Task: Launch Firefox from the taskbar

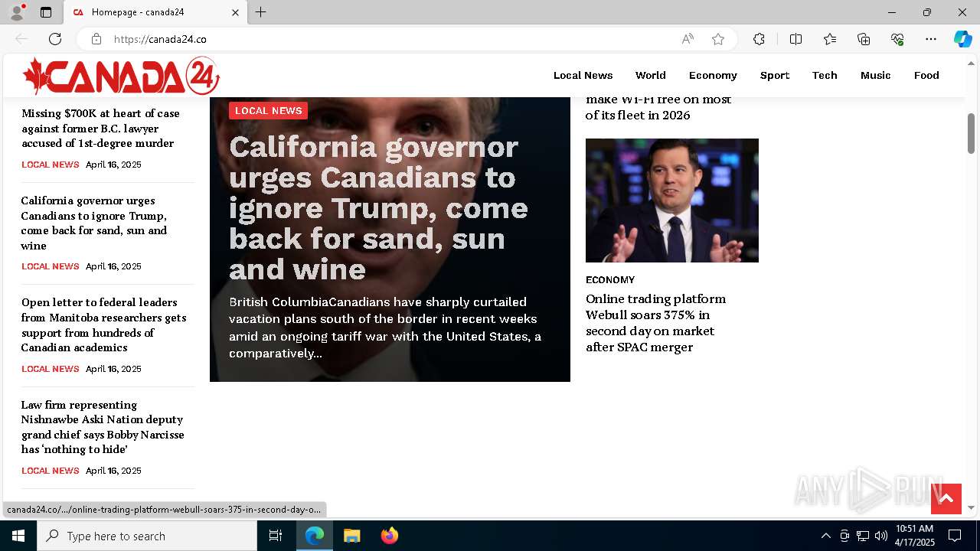Action: point(389,536)
